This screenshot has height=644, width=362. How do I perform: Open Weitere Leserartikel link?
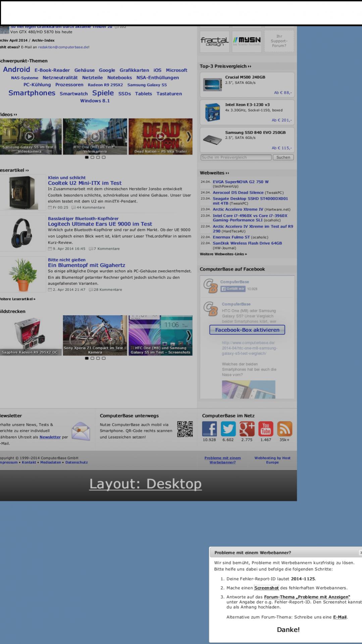pyautogui.click(x=17, y=299)
